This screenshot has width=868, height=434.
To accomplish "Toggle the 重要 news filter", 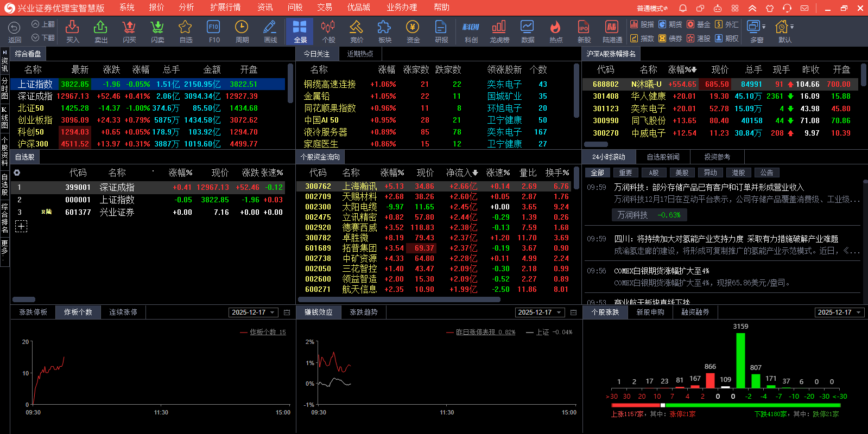I will click(x=625, y=173).
